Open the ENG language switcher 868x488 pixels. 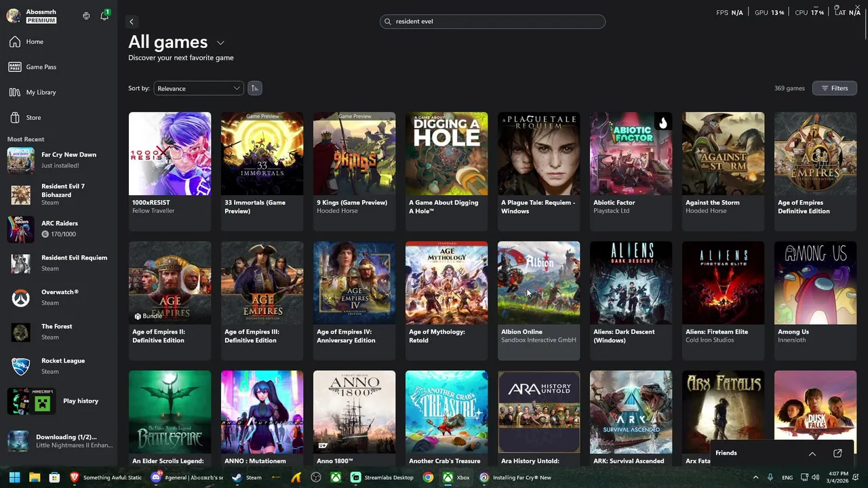tap(787, 478)
